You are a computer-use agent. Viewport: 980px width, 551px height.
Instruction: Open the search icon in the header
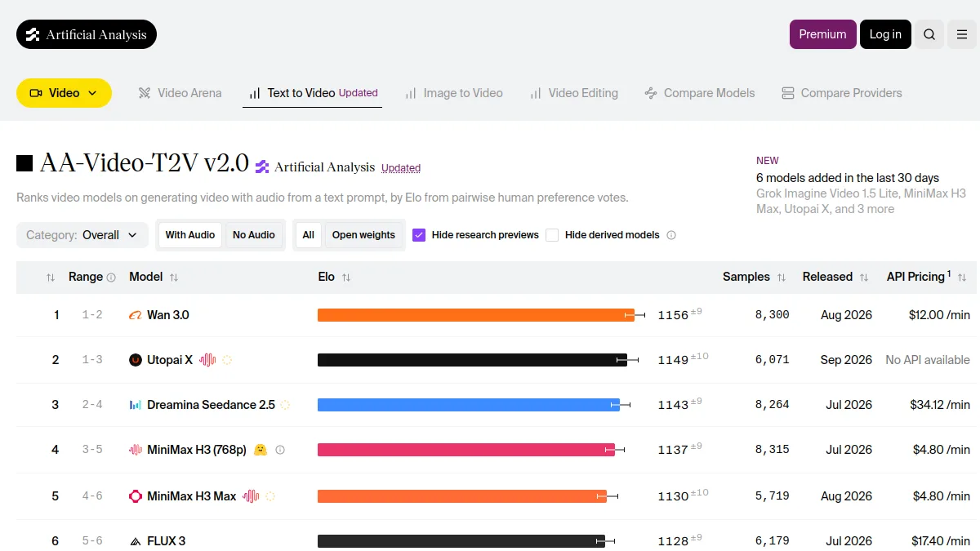click(929, 34)
